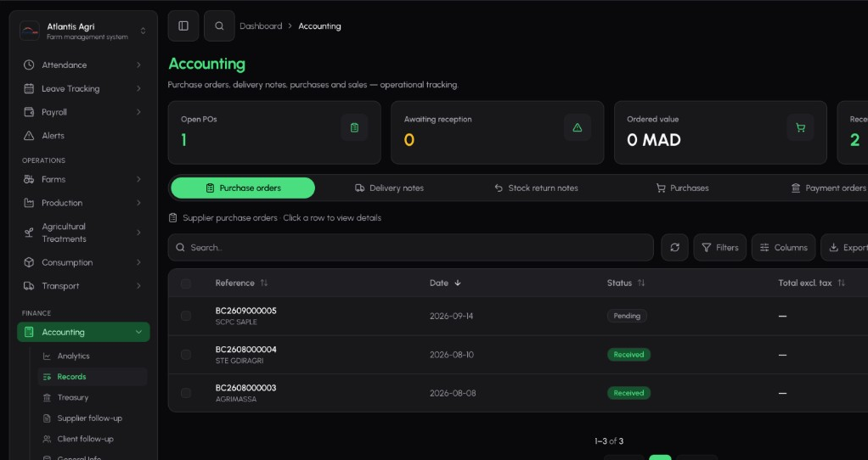
Task: Click the Export button
Action: [845, 248]
